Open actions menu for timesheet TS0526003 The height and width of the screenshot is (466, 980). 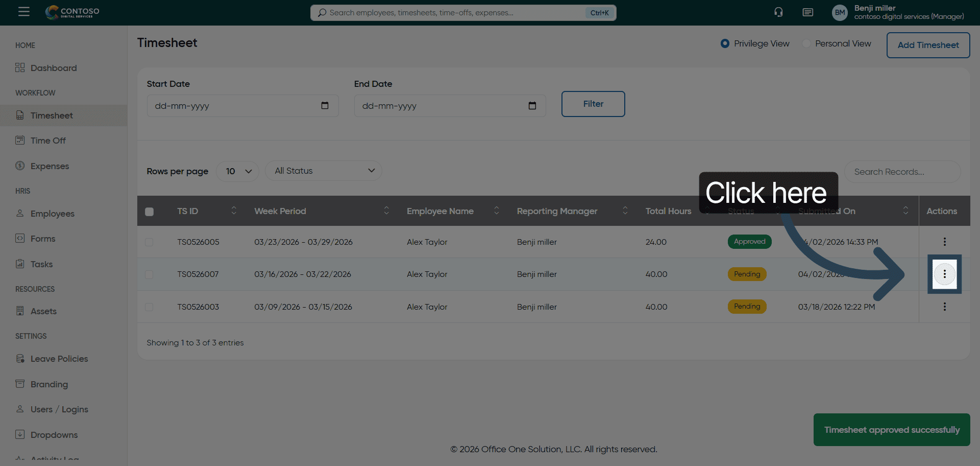click(944, 307)
